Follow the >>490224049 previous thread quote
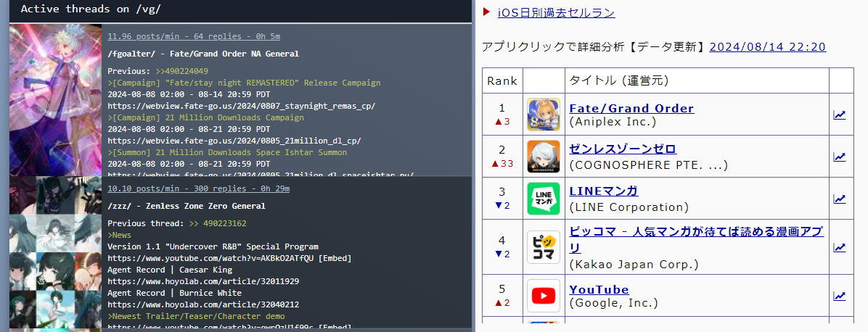 [182, 71]
